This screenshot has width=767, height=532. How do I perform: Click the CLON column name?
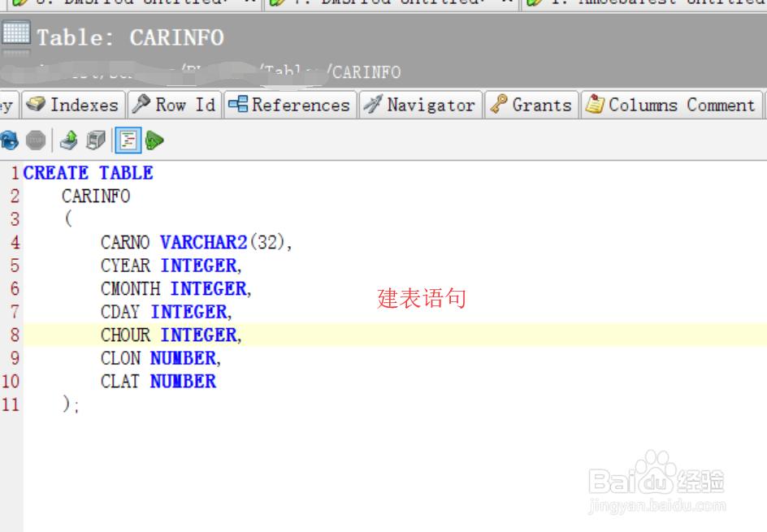[x=120, y=358]
